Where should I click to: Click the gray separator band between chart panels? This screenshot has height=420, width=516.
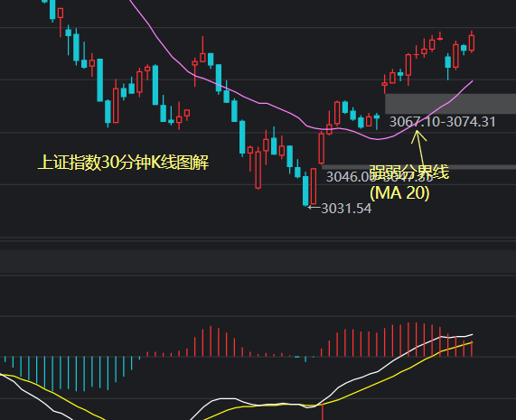click(x=258, y=261)
